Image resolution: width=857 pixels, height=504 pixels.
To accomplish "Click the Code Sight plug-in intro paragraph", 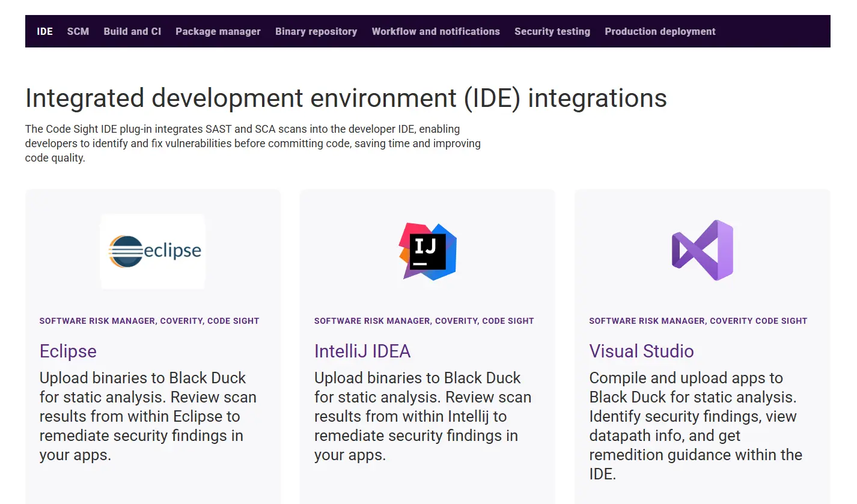I will pyautogui.click(x=253, y=144).
